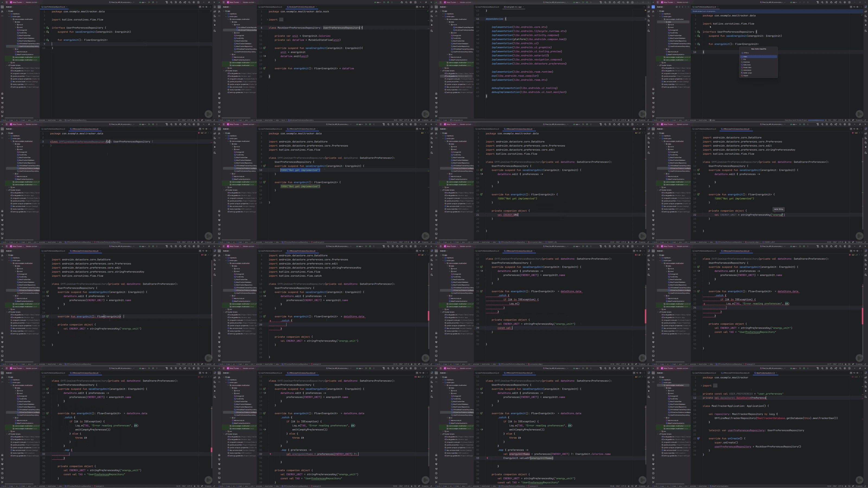The height and width of the screenshot is (488, 868).
Task: Hide project panel with minus icon
Action: coord(688,7)
